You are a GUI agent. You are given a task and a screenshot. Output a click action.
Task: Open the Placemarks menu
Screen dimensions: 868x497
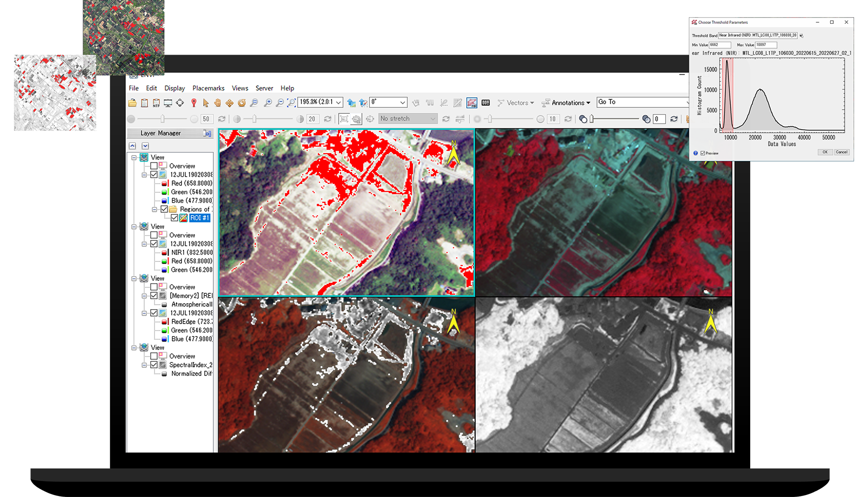pyautogui.click(x=208, y=88)
